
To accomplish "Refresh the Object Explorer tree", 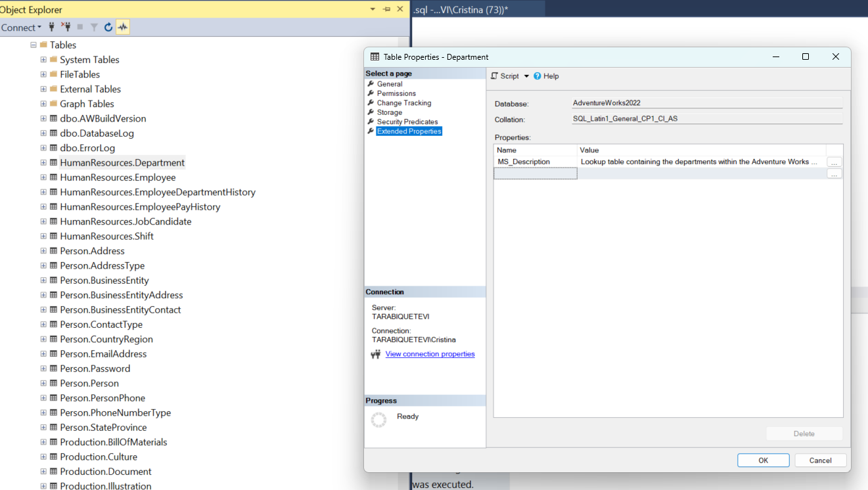I will tap(108, 27).
